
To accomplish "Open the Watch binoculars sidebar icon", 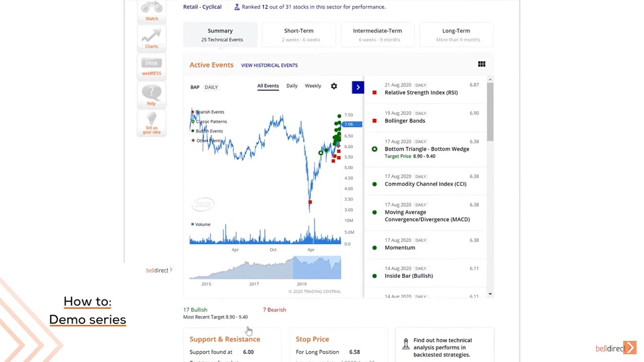I will click(x=151, y=10).
